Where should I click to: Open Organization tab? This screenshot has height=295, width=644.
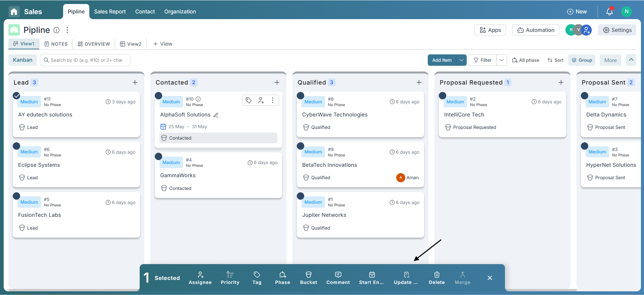180,11
